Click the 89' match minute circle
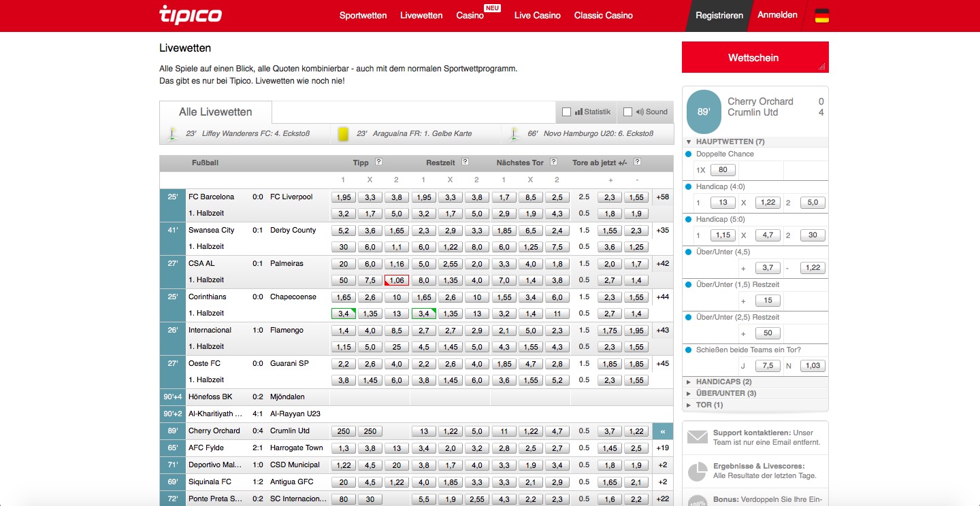Image resolution: width=980 pixels, height=506 pixels. click(704, 111)
